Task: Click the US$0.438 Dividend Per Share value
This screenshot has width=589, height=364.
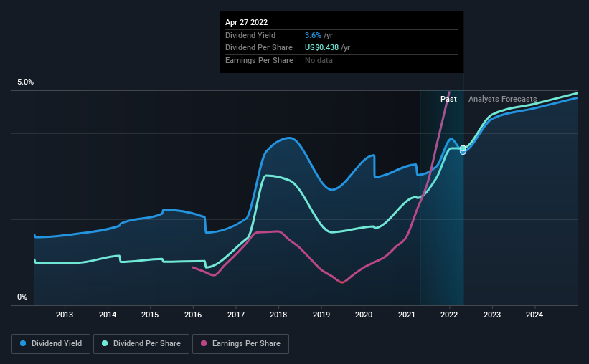Action: [x=321, y=48]
